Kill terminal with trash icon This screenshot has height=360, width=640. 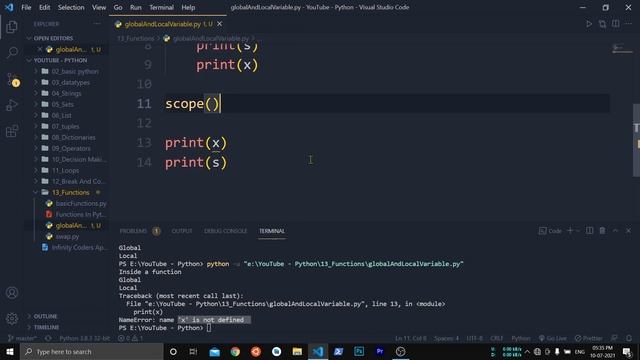click(x=602, y=231)
